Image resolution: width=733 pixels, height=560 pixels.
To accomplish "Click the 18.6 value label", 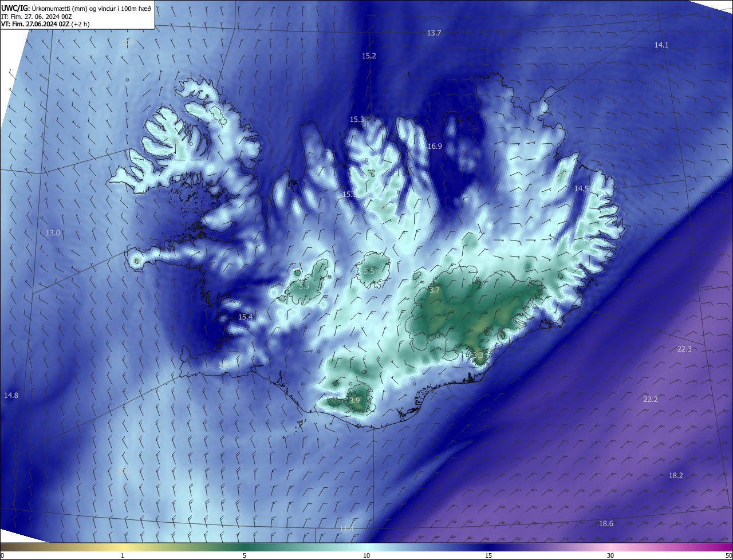I will (x=606, y=524).
